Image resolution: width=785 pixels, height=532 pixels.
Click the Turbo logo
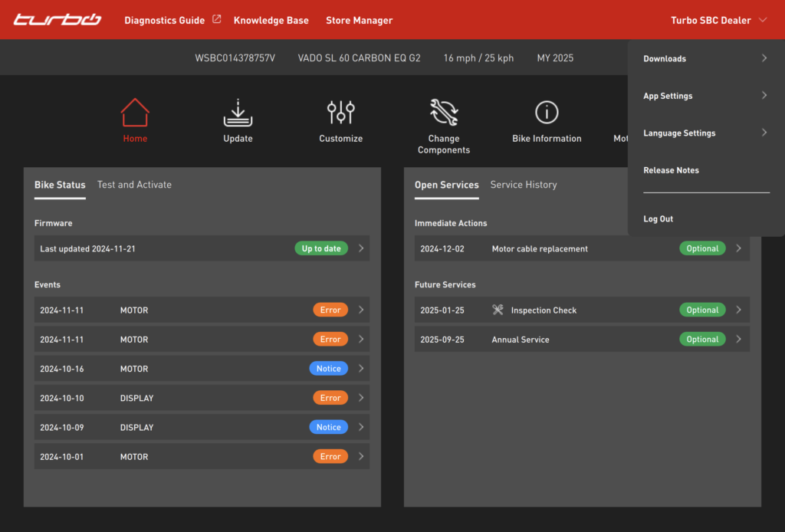[x=57, y=20]
